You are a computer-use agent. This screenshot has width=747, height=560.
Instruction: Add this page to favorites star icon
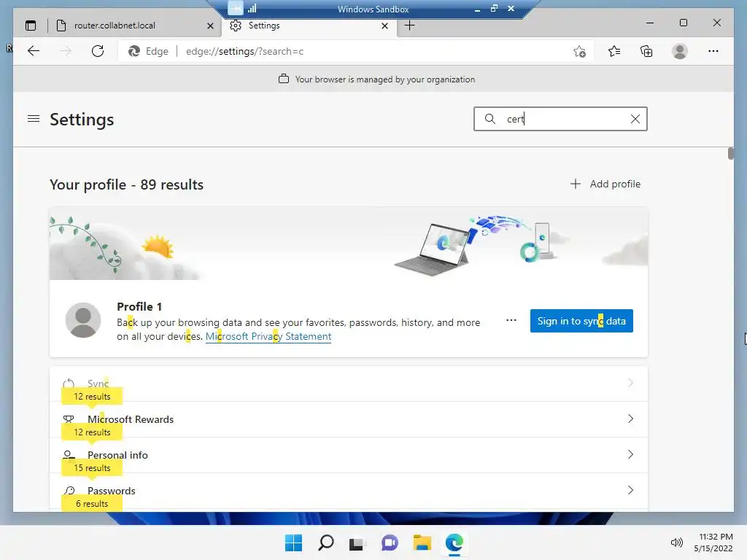[579, 52]
